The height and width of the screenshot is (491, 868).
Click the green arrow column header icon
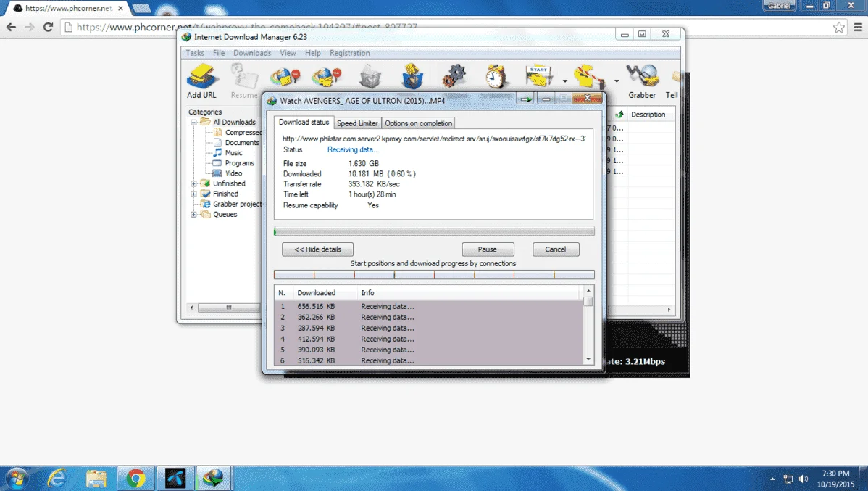pos(619,114)
